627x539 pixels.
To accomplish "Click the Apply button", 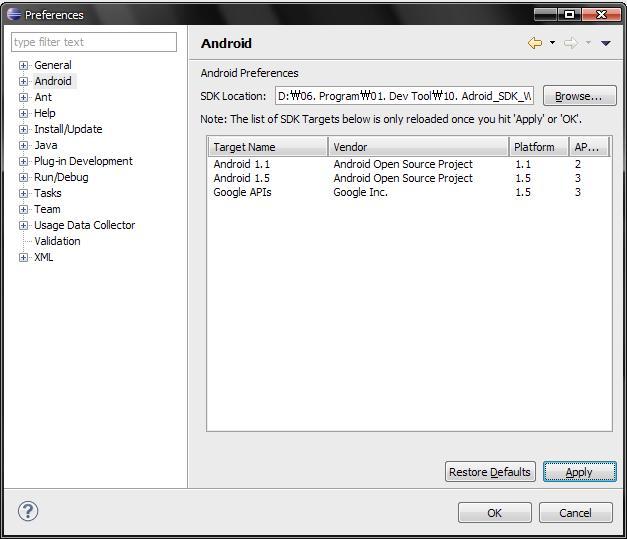I will (579, 472).
